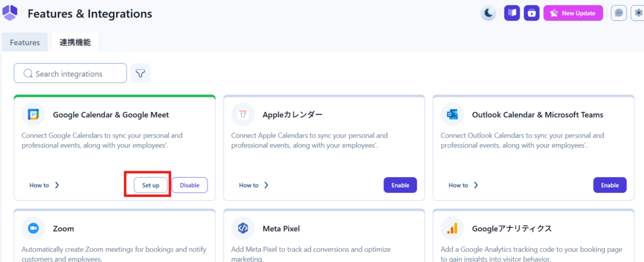Set up Google Calendar & Google Meet

pyautogui.click(x=150, y=185)
